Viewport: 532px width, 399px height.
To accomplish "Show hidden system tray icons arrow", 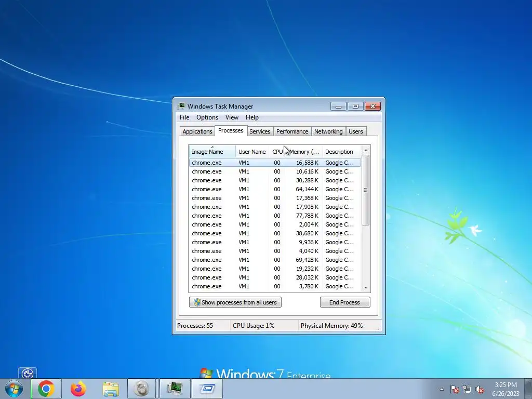I will (442, 389).
